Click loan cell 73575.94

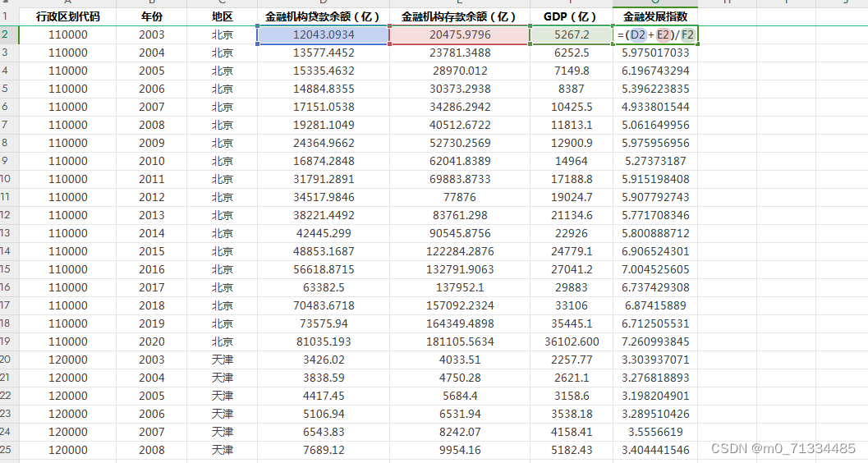coord(324,323)
